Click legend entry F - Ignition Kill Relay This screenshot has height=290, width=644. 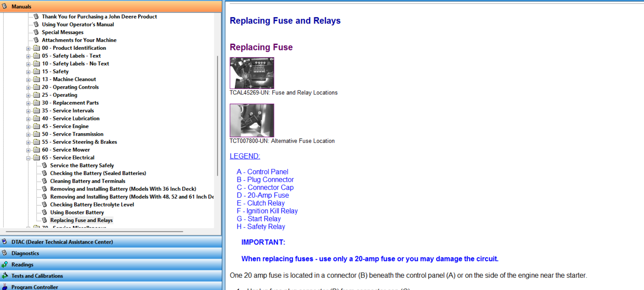(267, 211)
